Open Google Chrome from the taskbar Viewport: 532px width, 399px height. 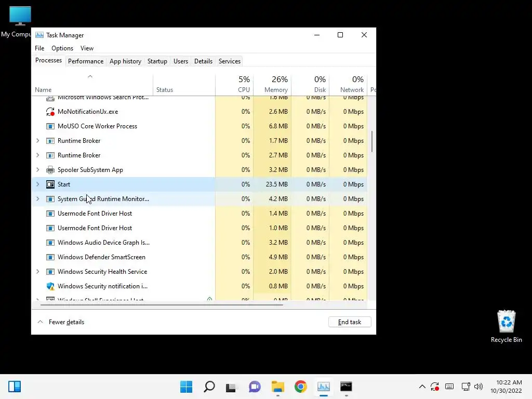tap(301, 387)
